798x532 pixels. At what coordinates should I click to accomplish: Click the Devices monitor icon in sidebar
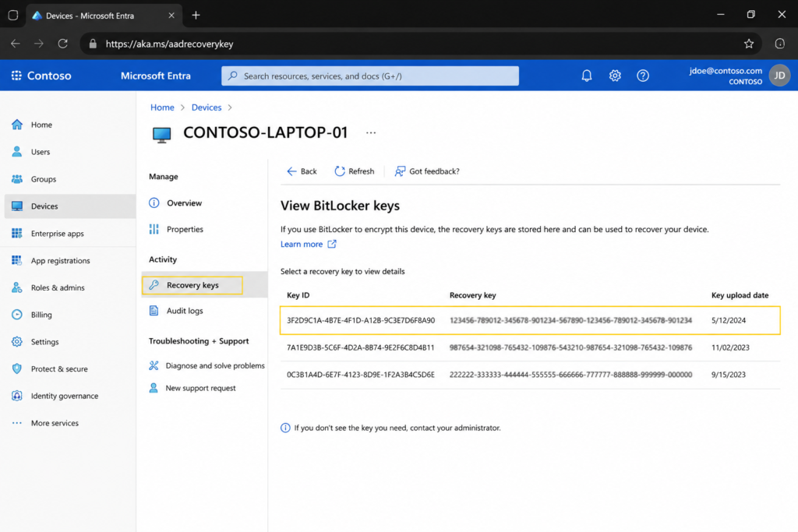coord(17,206)
